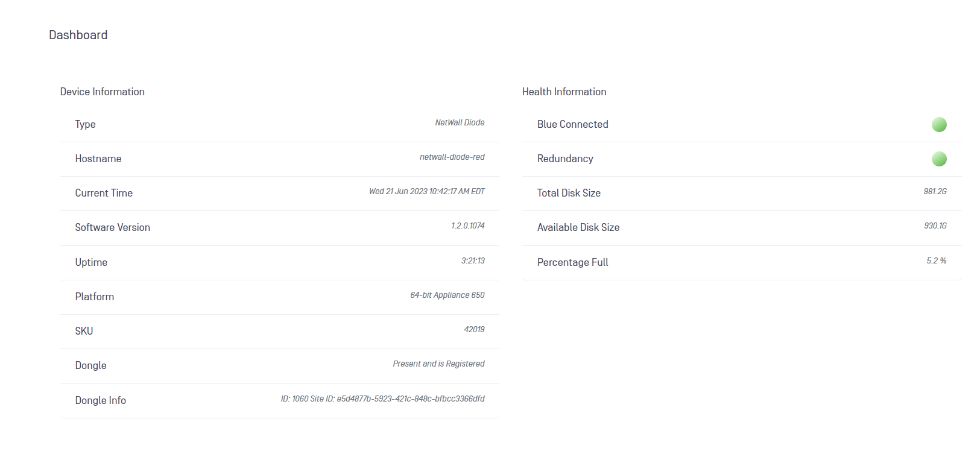Click the SKU value 42019

pos(475,329)
